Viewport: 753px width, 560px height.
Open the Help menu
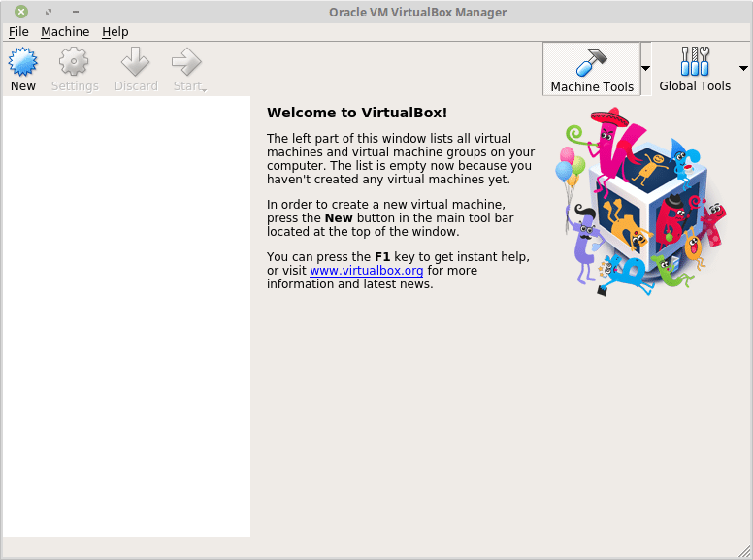(x=115, y=32)
